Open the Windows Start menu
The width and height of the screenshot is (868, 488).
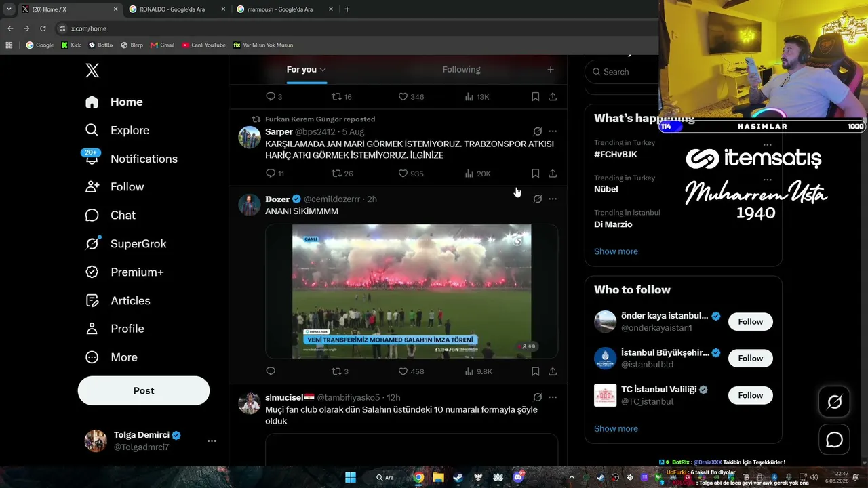tap(351, 477)
